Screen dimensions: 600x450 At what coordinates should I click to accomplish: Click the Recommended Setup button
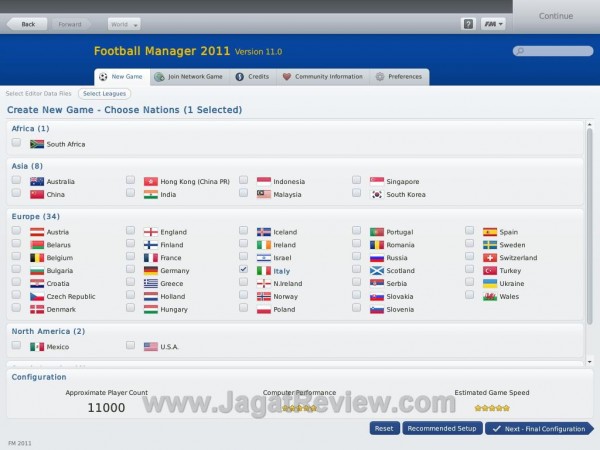[442, 429]
